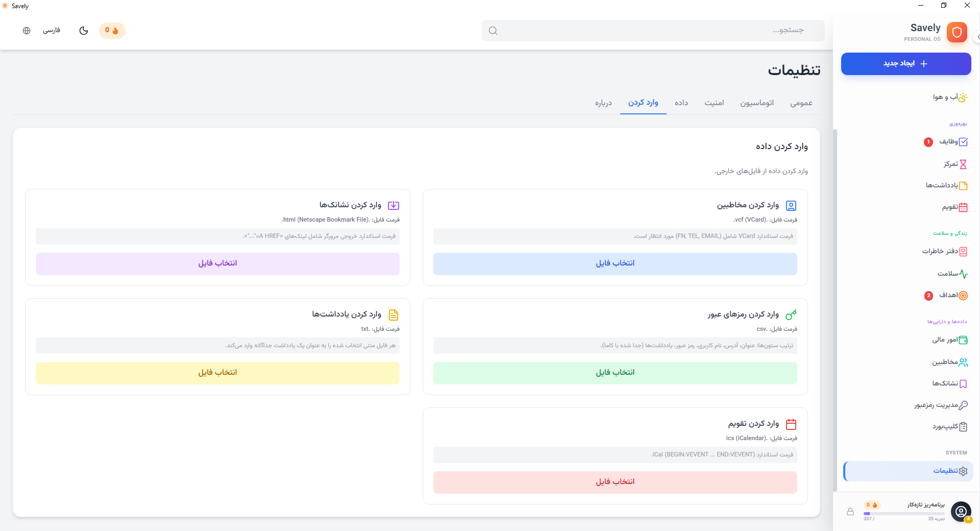Screen dimensions: 980x531
Task: Choose انتخاب فایل for VCard contacts import
Action: click(615, 263)
